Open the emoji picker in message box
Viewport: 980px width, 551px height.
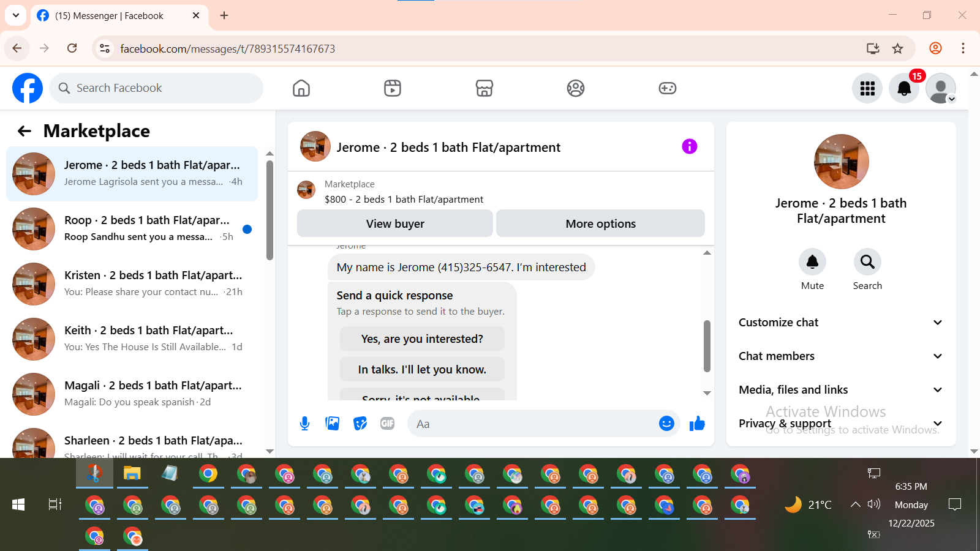pyautogui.click(x=666, y=423)
